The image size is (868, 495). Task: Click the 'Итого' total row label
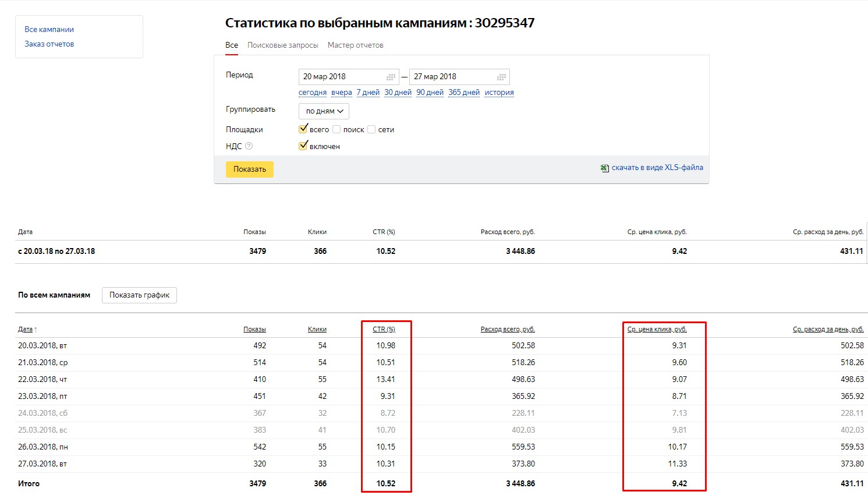(29, 484)
